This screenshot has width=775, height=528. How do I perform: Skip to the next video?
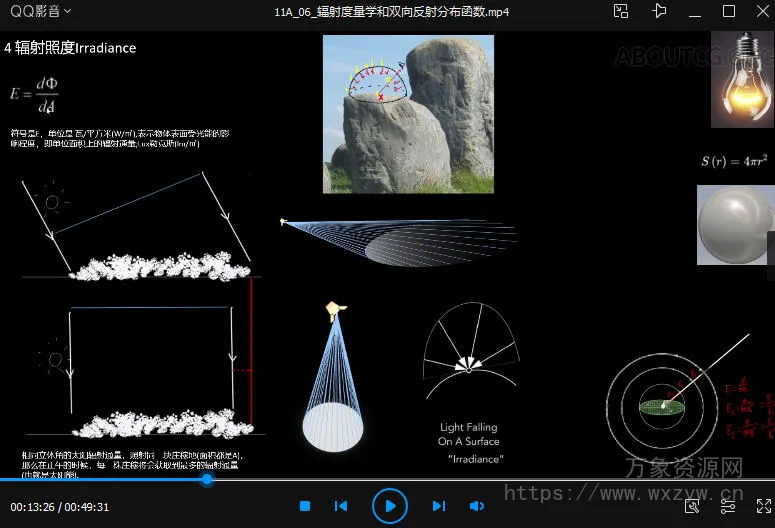(439, 507)
